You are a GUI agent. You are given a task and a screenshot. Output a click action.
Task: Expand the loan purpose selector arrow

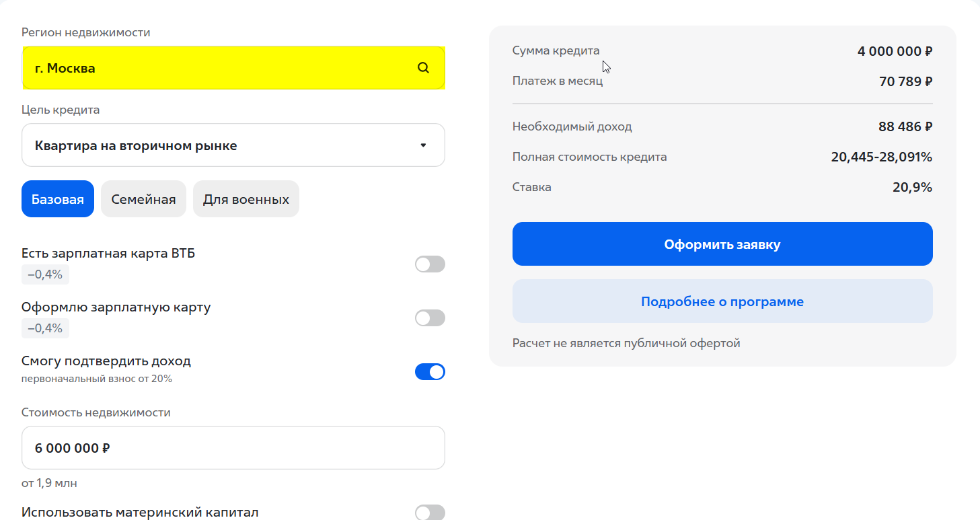pyautogui.click(x=424, y=145)
